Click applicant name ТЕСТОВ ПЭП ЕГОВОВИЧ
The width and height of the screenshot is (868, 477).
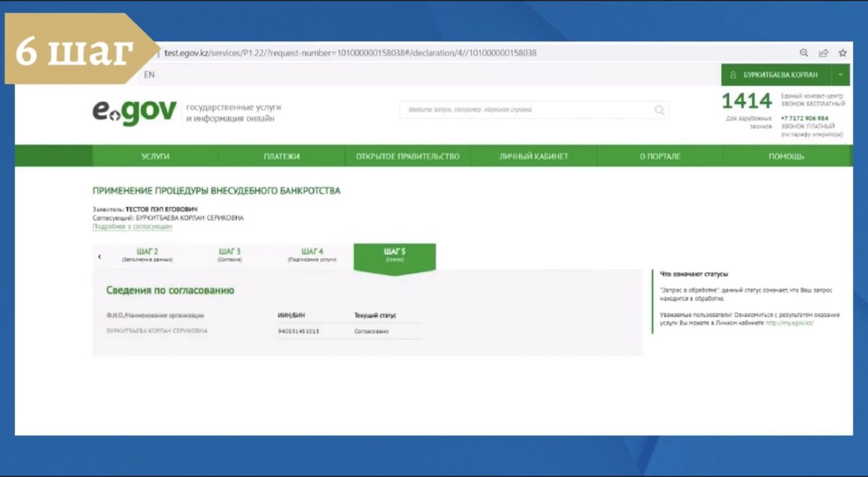[161, 209]
